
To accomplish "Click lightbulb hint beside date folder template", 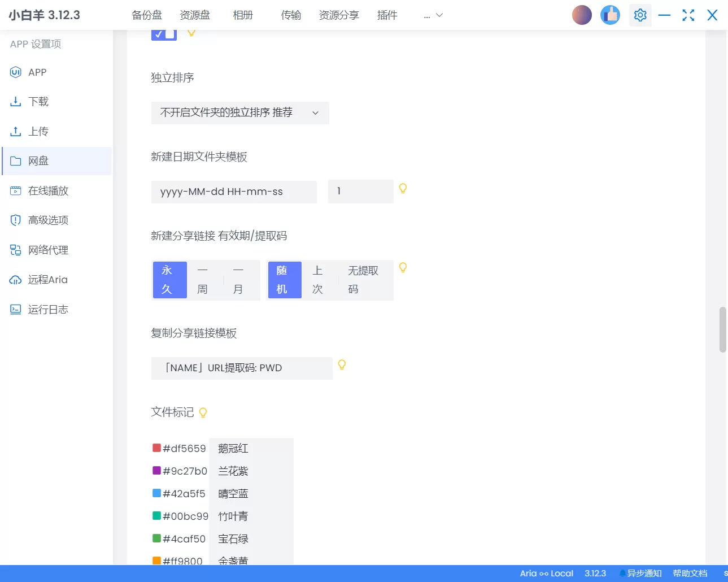I will coord(403,189).
